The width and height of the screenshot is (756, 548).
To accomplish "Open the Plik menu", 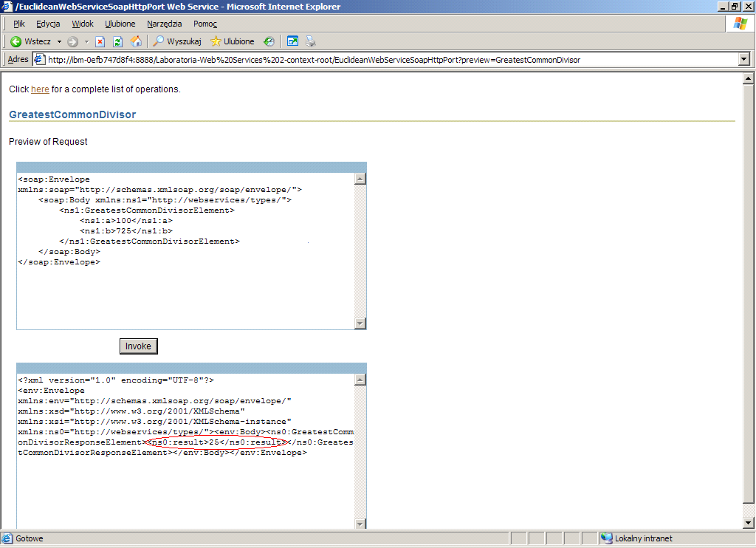I will click(18, 24).
